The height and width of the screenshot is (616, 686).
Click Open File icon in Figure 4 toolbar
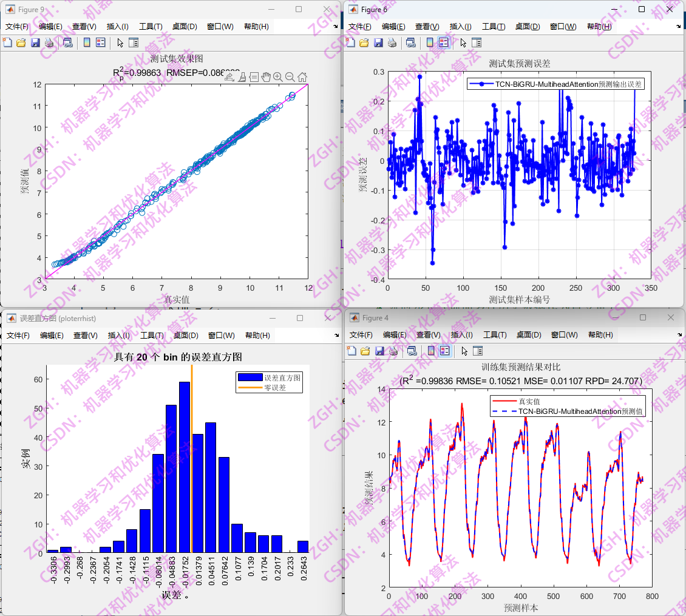[x=365, y=351]
